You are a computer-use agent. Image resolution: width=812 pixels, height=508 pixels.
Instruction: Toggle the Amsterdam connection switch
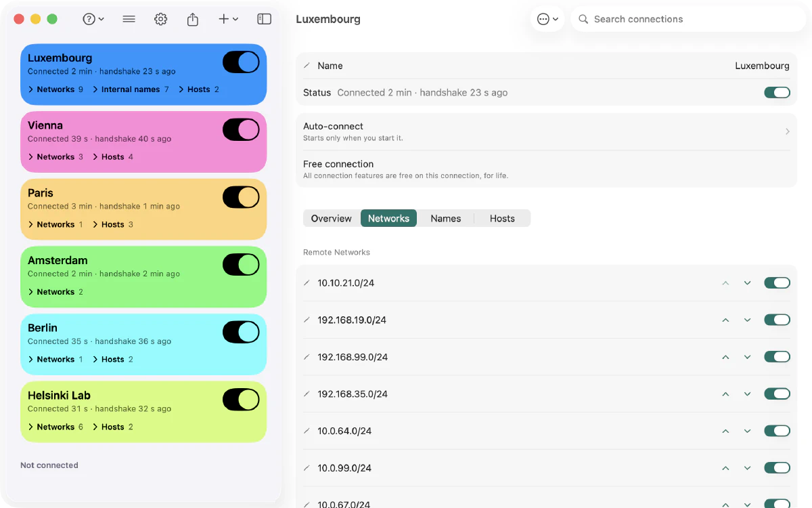coord(241,264)
